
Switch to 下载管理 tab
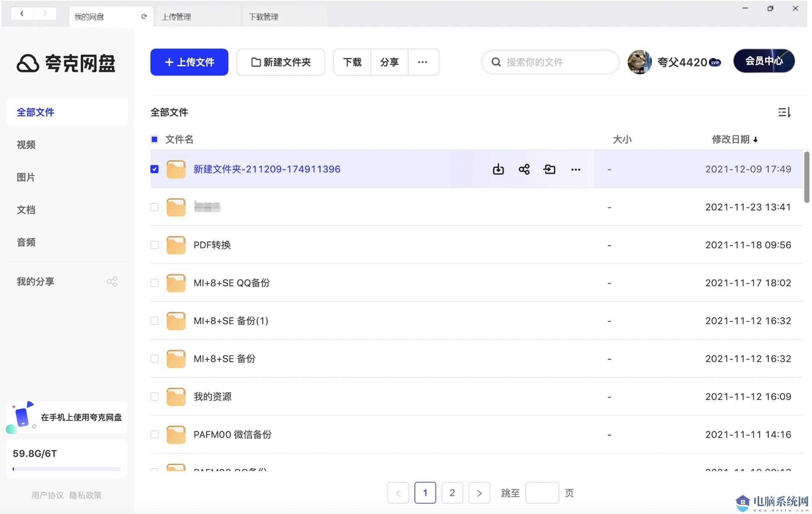[x=284, y=17]
